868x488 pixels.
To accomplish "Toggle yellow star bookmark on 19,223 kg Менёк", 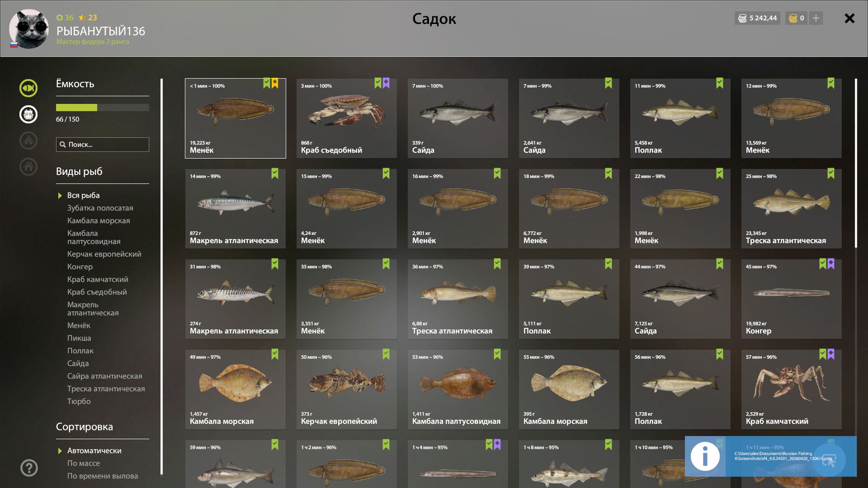I will (275, 83).
